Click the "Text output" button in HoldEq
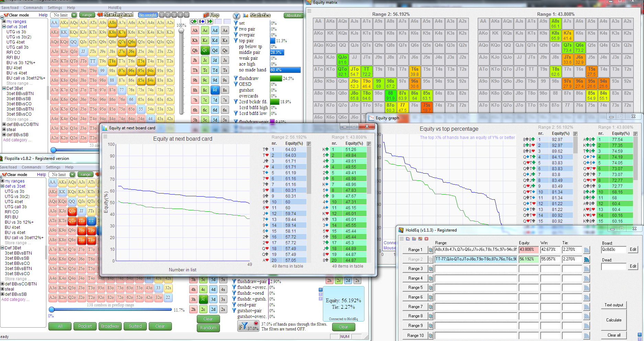The image size is (644, 341). 613,305
